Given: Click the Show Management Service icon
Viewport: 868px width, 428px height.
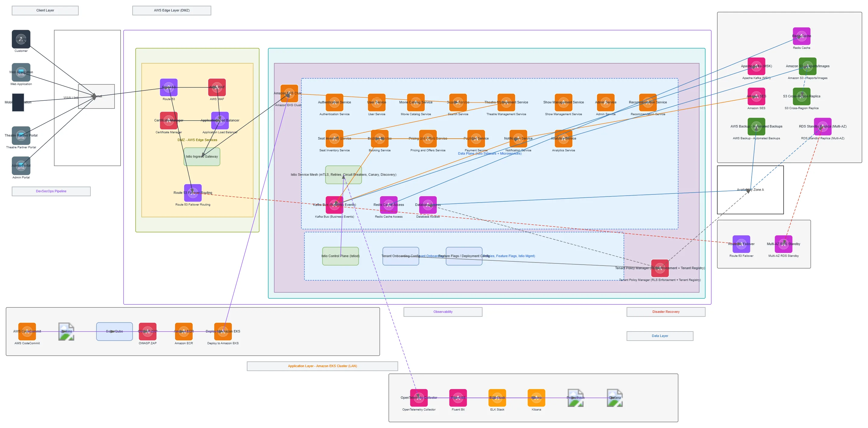Looking at the screenshot, I should (x=563, y=102).
